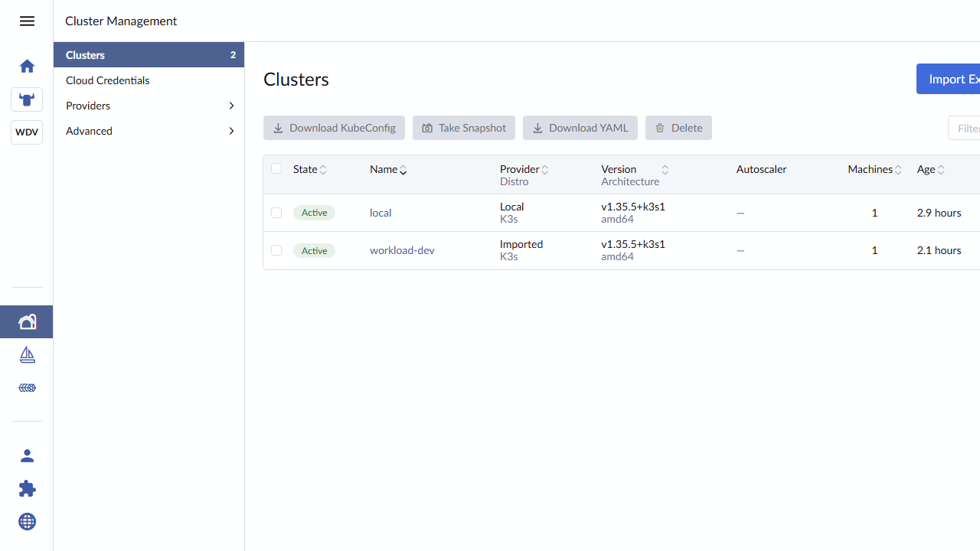
Task: Sort clusters by State column arrows
Action: point(323,170)
